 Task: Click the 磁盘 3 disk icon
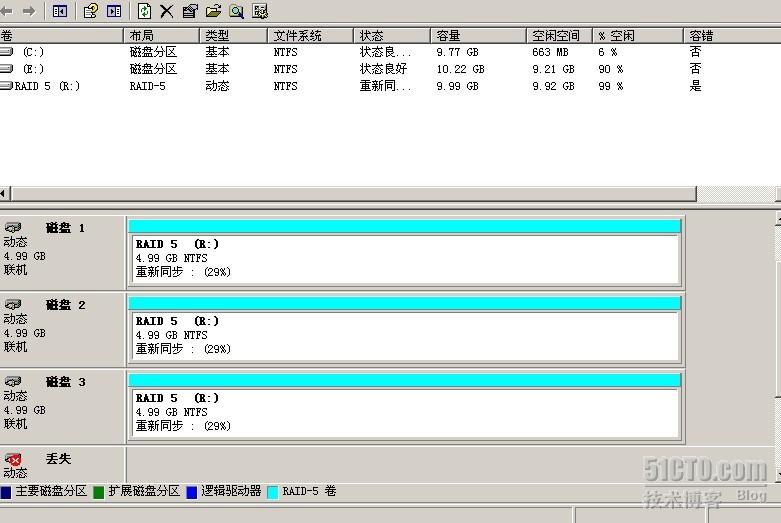[13, 382]
